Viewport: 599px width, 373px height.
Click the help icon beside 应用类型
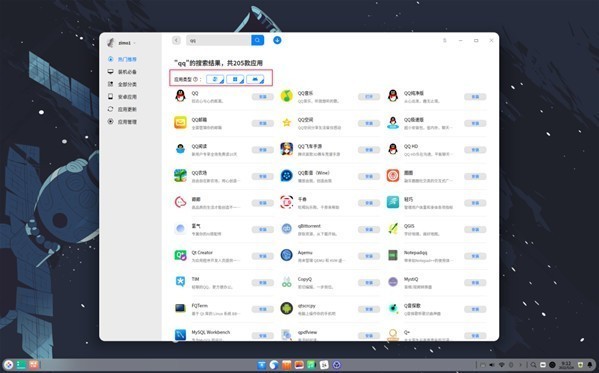pos(196,79)
